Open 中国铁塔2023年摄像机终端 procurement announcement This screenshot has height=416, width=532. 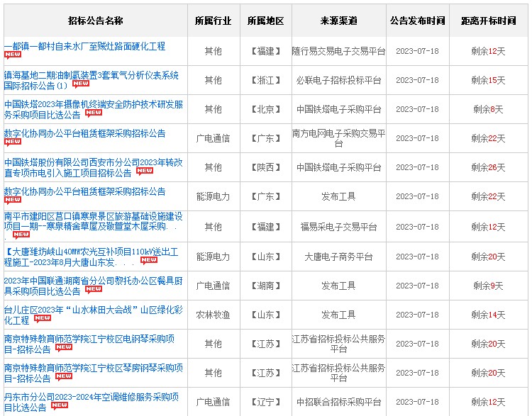coord(93,104)
